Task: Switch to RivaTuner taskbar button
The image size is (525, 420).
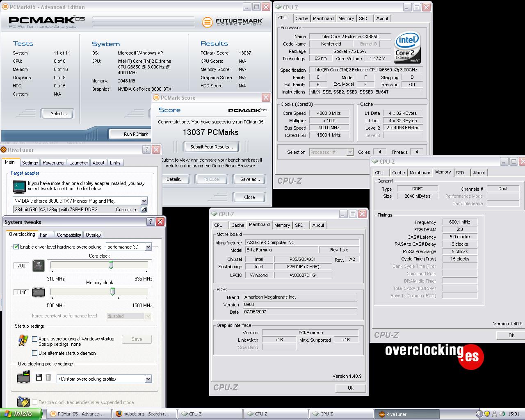Action: tap(406, 414)
